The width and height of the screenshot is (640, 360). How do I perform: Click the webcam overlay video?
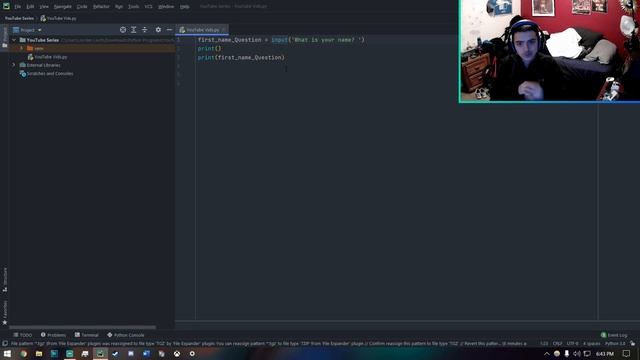point(549,51)
